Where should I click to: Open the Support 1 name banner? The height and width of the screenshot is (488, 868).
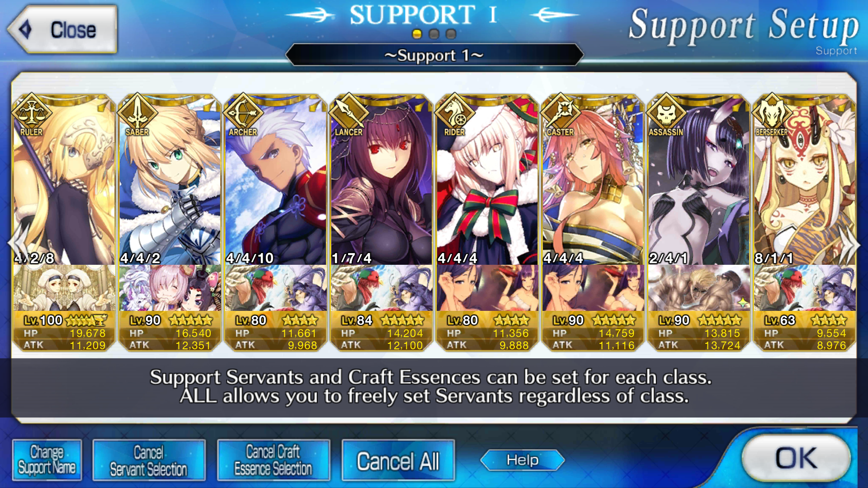(434, 55)
